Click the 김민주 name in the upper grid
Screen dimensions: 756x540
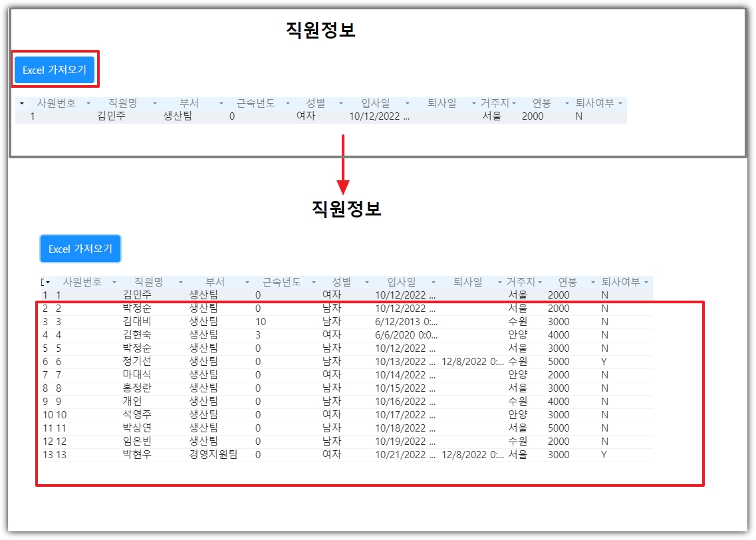[111, 116]
